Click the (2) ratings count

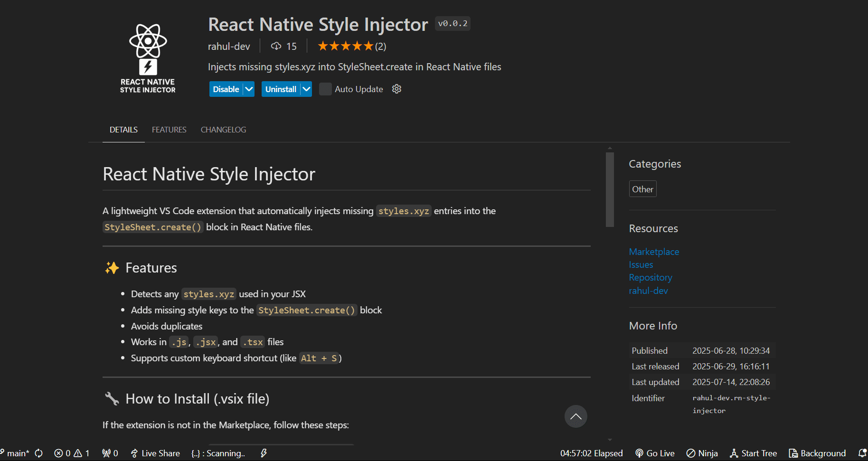click(380, 46)
